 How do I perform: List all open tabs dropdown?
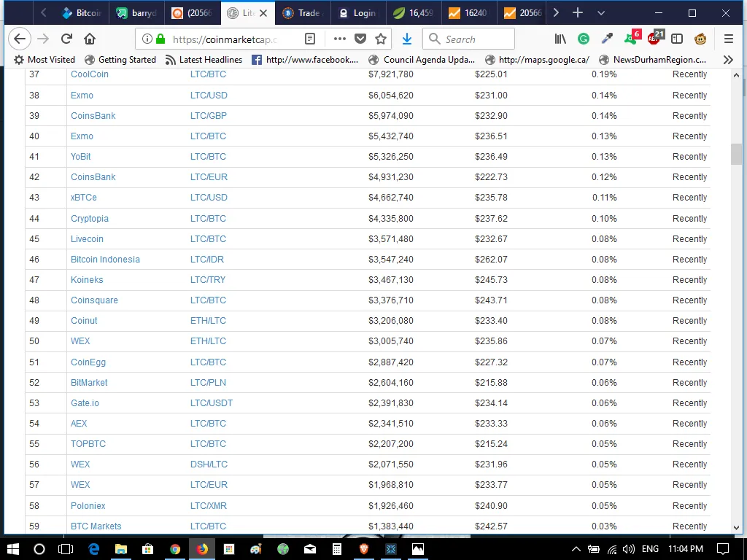[x=601, y=13]
